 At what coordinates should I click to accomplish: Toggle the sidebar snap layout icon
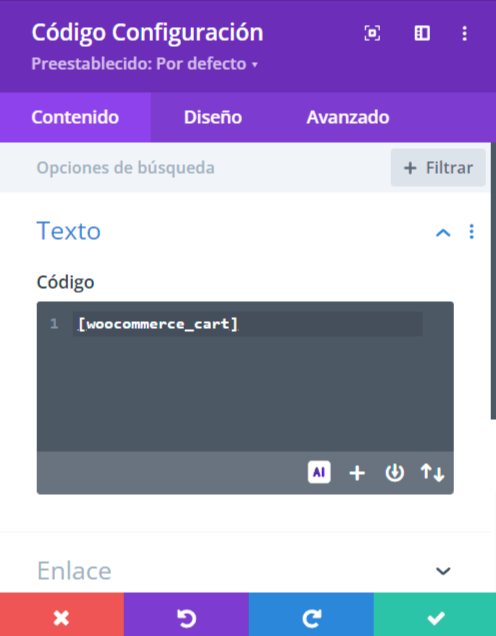pos(422,33)
